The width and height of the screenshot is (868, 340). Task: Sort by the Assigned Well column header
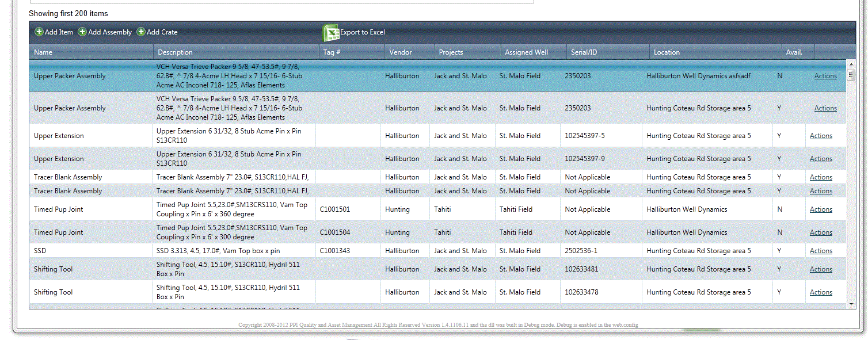(x=534, y=52)
